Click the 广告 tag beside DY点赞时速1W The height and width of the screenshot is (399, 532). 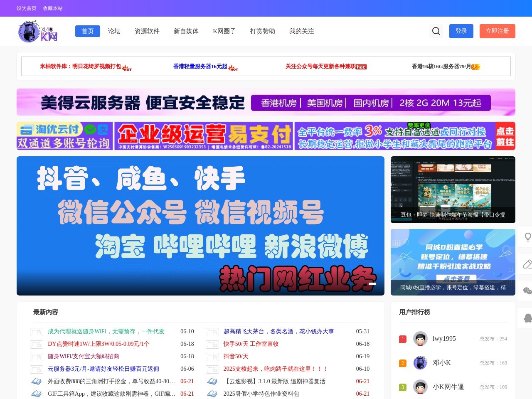(37, 345)
